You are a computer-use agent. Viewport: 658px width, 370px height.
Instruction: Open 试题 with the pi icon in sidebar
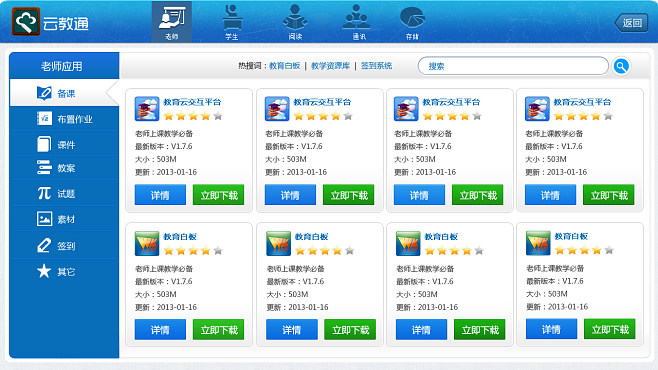[x=64, y=193]
